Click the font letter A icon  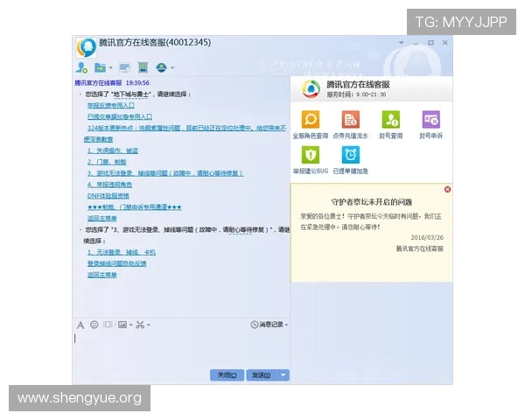[80, 325]
